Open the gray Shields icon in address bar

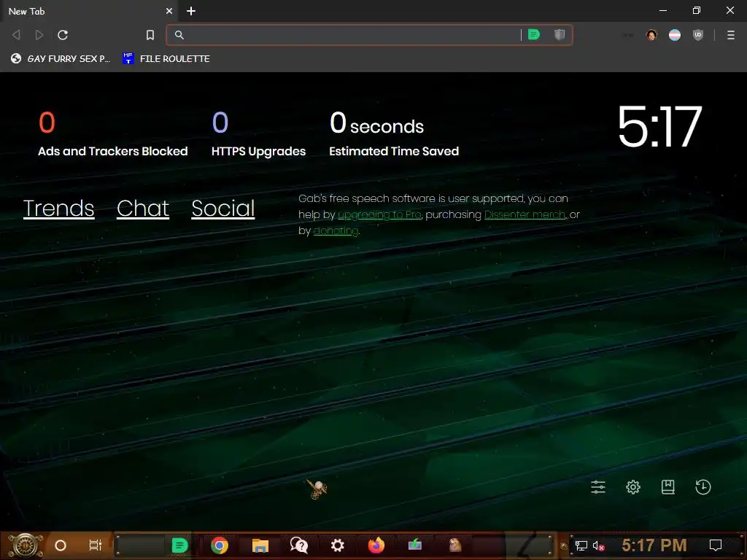coord(560,35)
